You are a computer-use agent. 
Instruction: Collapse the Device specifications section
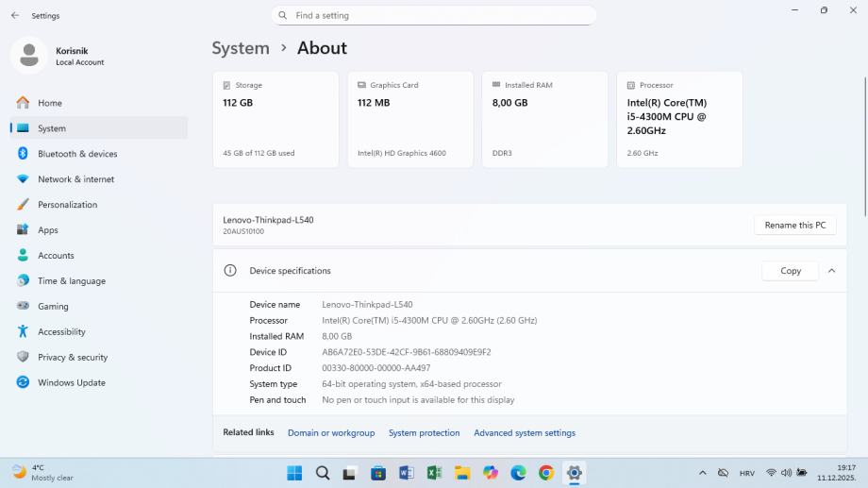(x=831, y=271)
